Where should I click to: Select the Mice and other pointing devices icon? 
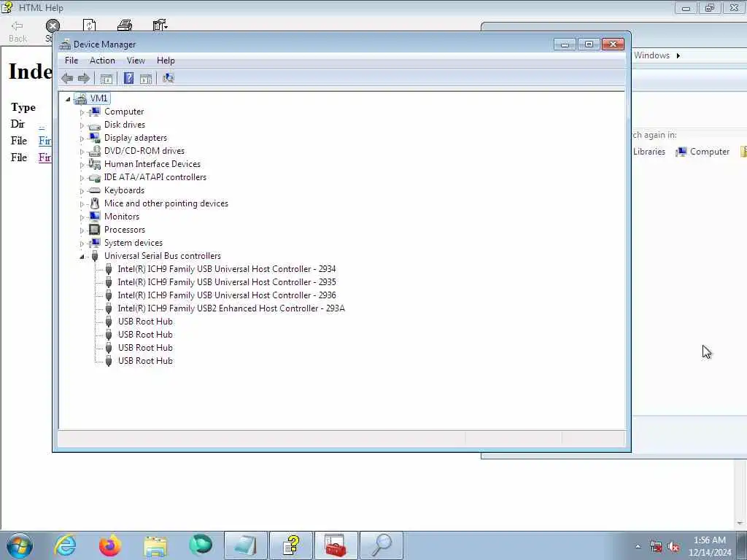click(x=95, y=203)
